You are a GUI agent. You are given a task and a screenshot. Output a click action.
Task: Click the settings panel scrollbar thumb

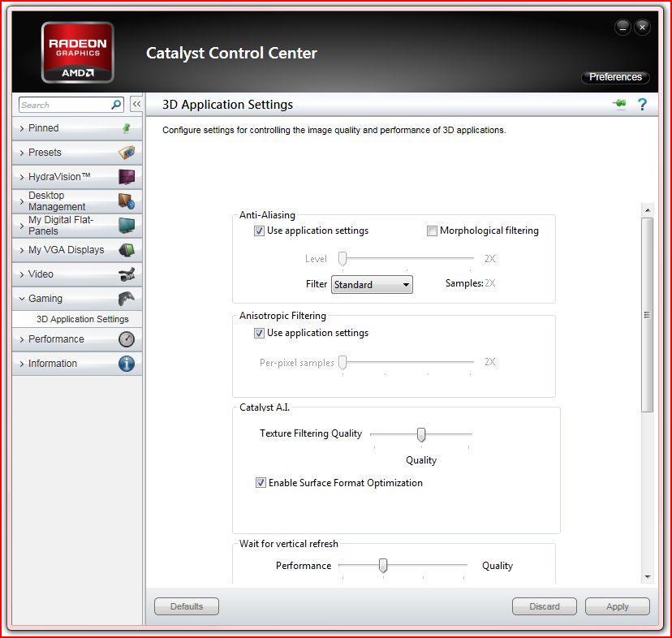click(x=647, y=315)
